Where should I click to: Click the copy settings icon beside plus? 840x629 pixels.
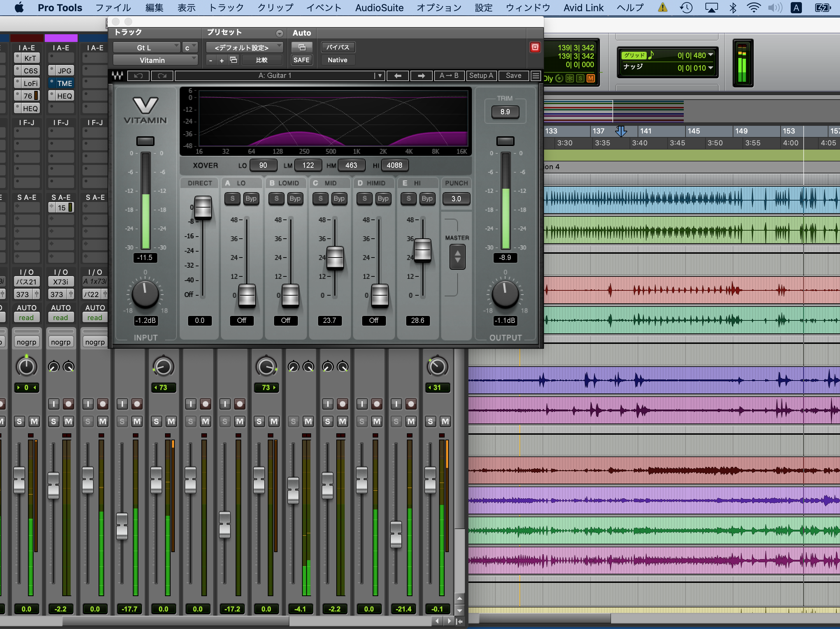[234, 60]
